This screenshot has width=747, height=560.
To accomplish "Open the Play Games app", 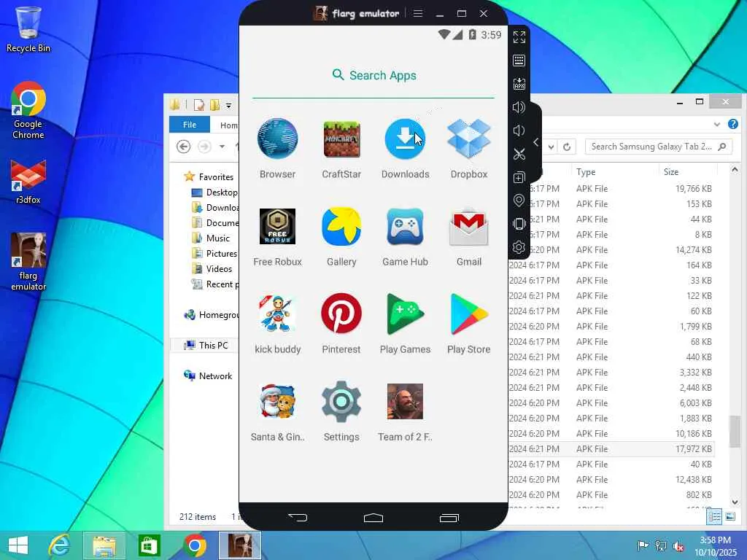I will 405,314.
